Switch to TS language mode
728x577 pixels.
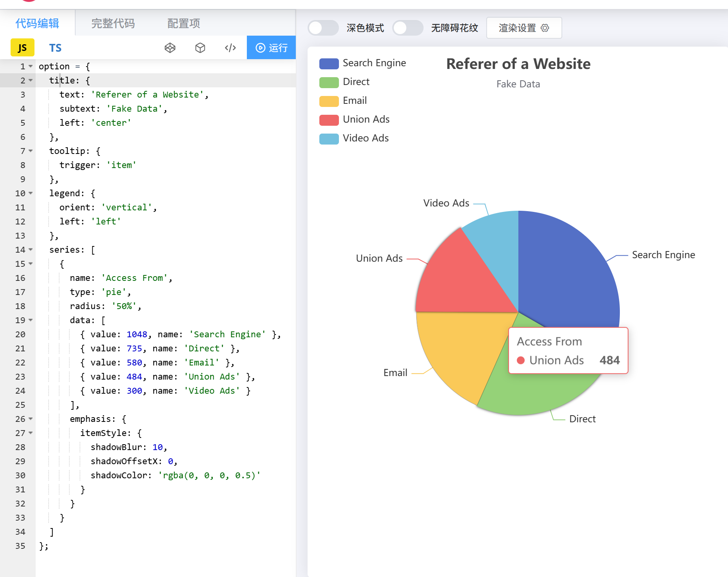click(55, 48)
